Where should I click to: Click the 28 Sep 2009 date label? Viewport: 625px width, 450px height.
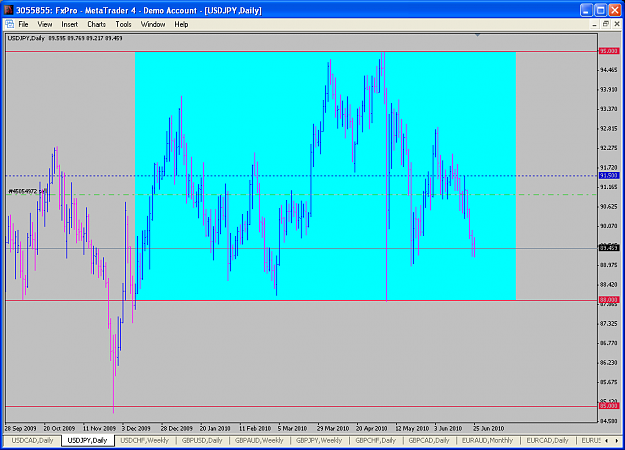(x=20, y=428)
